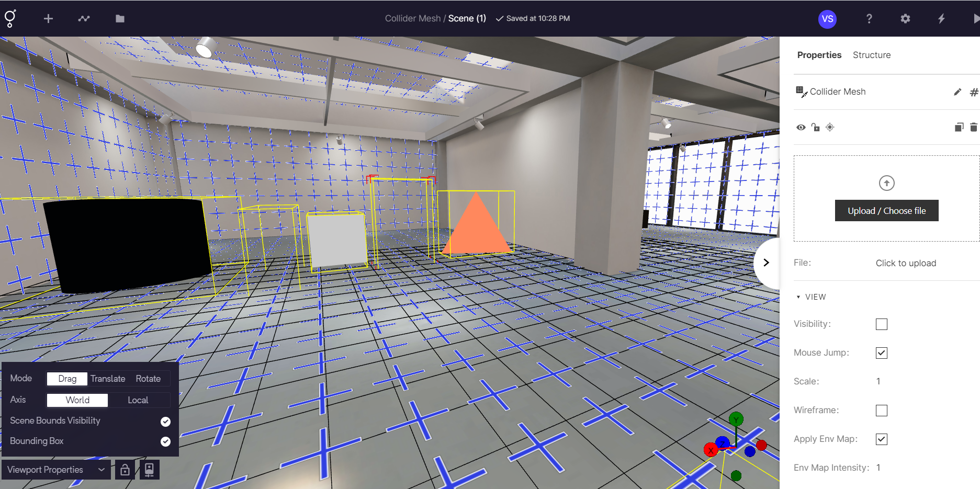Toggle the object lock icon in properties
The height and width of the screenshot is (489, 980).
pyautogui.click(x=815, y=127)
